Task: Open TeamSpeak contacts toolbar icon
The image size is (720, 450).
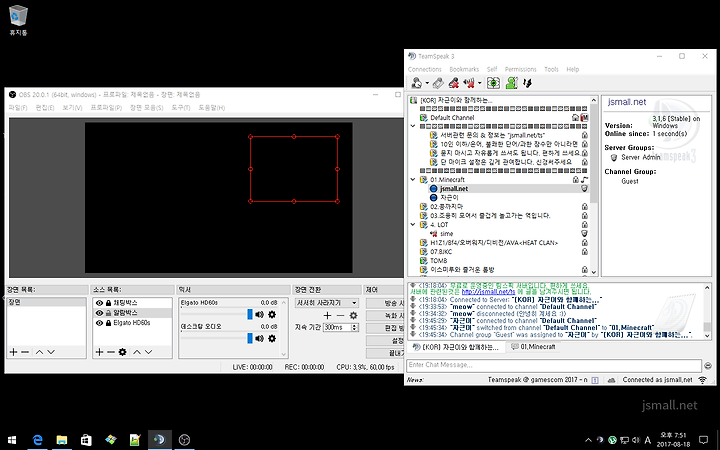Action: (x=512, y=83)
